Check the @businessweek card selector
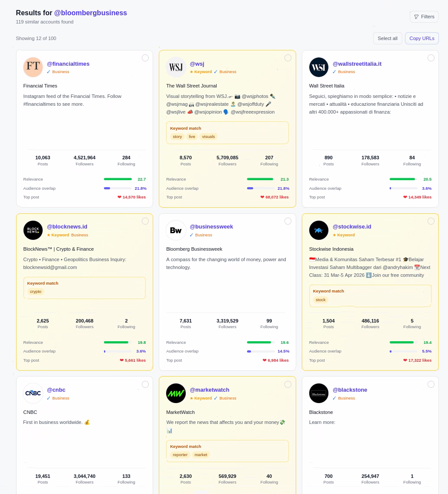 click(288, 221)
